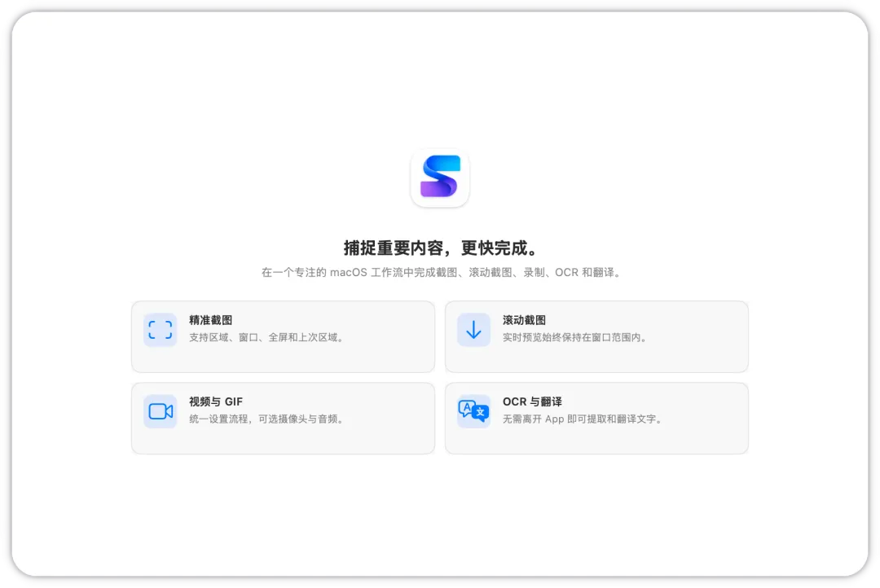
Task: Click the 精准截图 capture-frame icon
Action: click(x=160, y=330)
